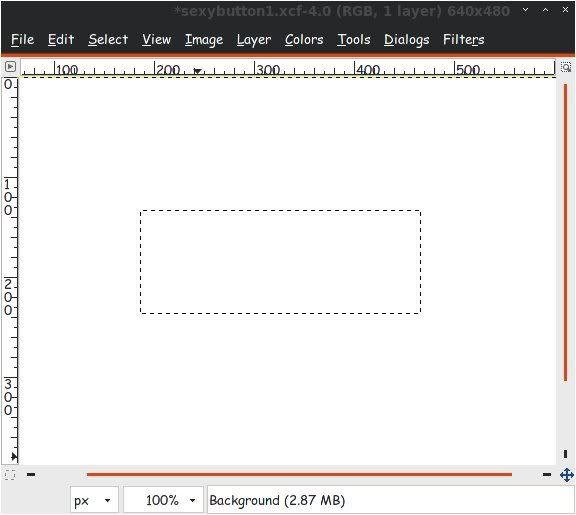Maximize the window using the up caret button
Image resolution: width=576 pixels, height=515 pixels.
(546, 10)
